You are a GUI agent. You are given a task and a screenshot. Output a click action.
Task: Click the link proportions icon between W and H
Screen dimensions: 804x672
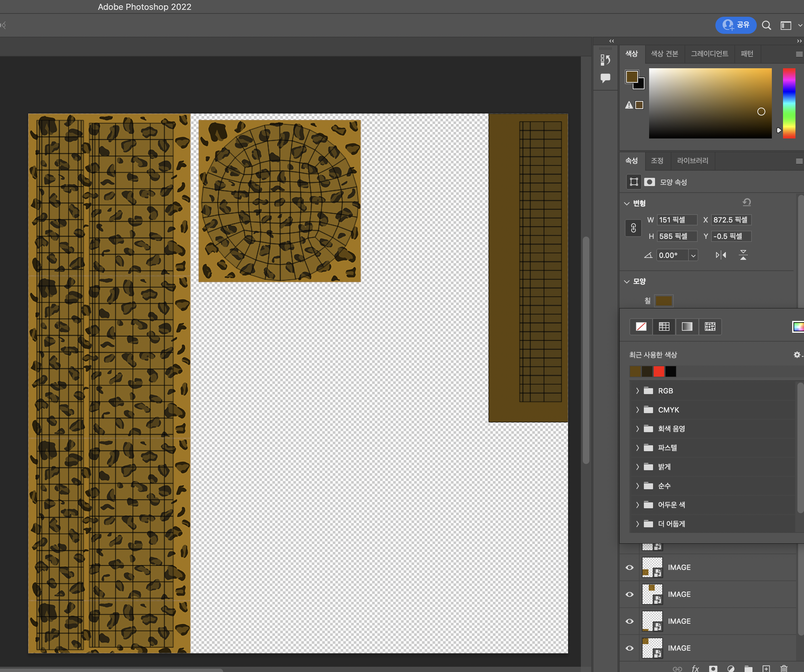(634, 228)
